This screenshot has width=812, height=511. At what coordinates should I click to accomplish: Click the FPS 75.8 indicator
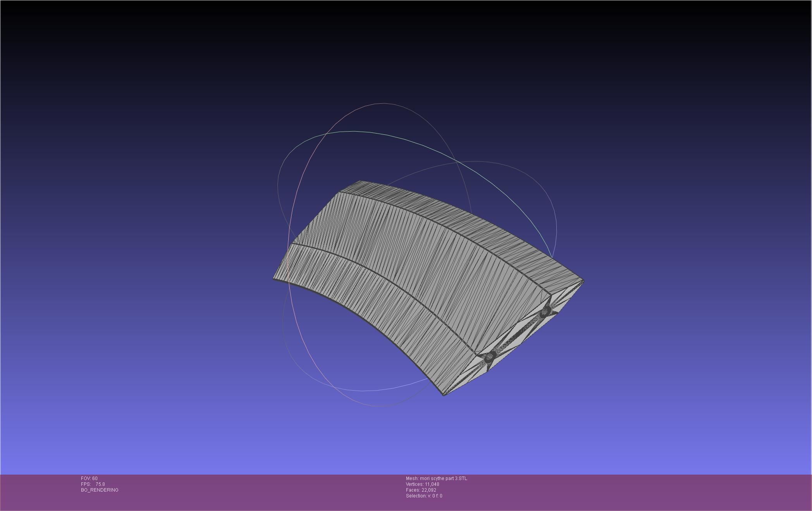[x=93, y=484]
